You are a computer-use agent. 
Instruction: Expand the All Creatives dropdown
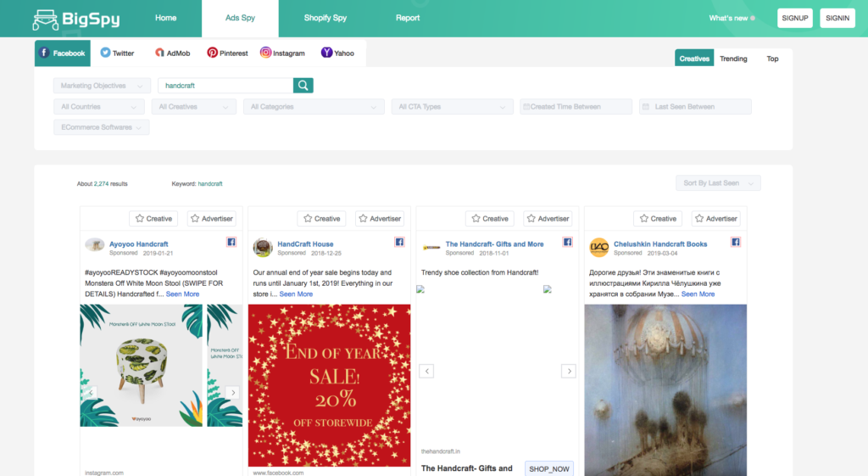(x=194, y=106)
